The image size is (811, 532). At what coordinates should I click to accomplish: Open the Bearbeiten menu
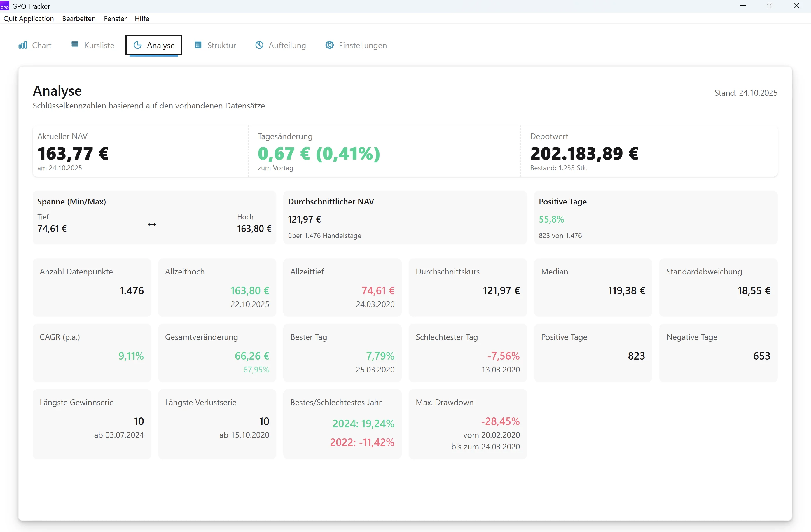click(x=79, y=19)
